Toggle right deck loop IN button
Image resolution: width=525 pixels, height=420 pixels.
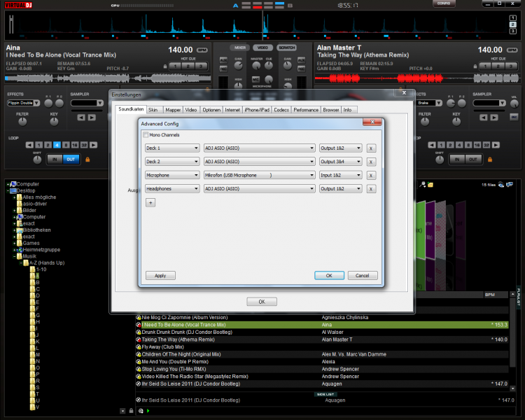pos(456,160)
